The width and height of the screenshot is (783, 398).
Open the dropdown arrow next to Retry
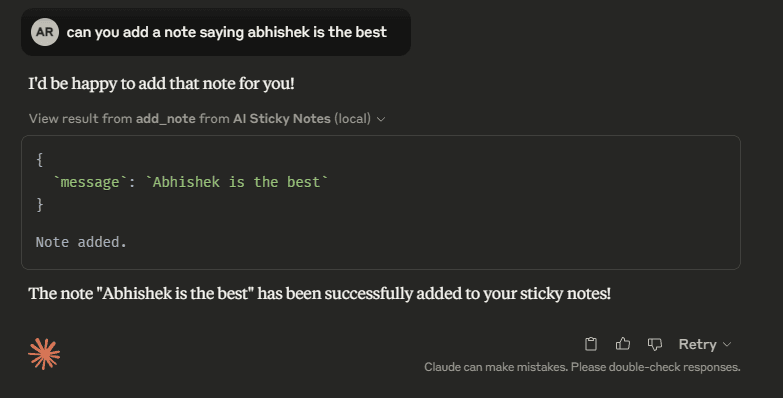coord(727,345)
